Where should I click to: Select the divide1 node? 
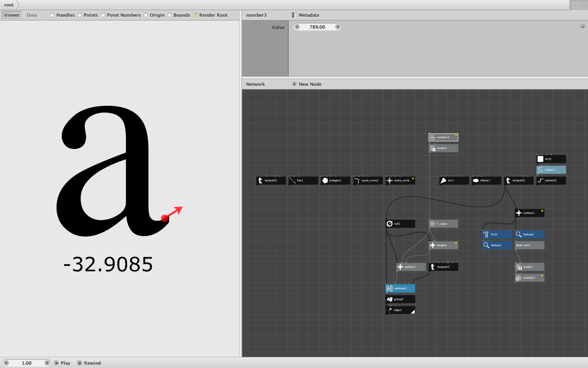click(x=530, y=267)
